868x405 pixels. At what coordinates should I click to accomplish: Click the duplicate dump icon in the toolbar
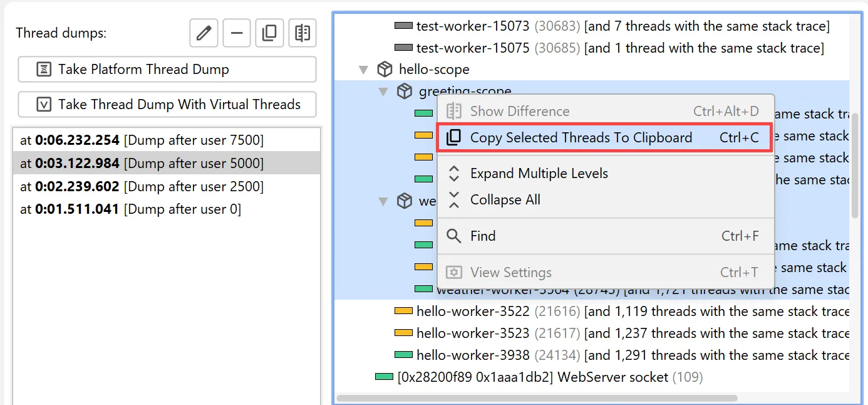(x=269, y=34)
